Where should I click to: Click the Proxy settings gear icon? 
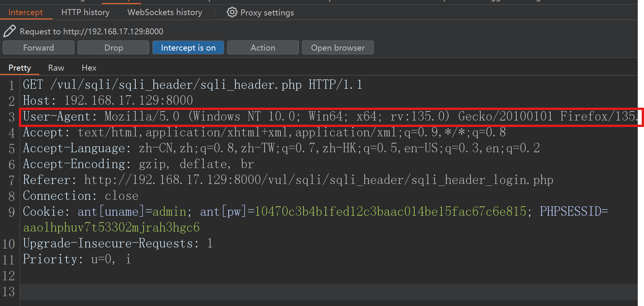pos(232,12)
